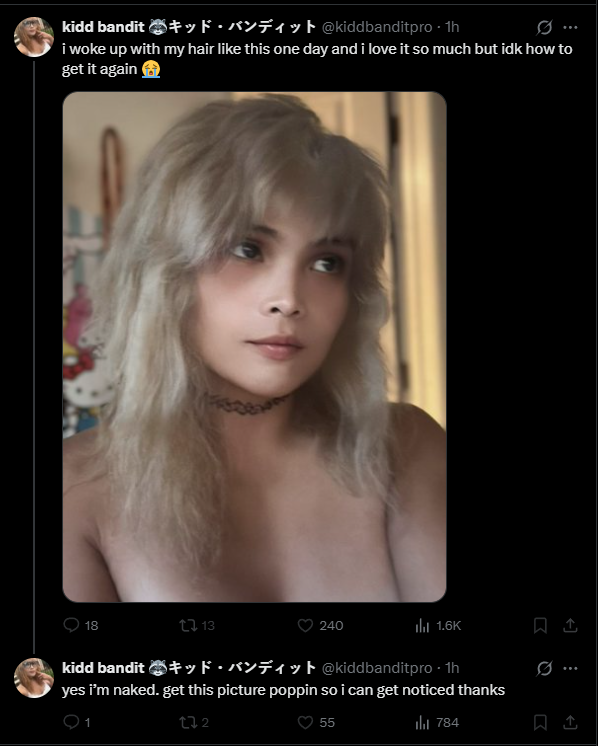This screenshot has height=746, width=598.
Task: Open the @kiddbanditpro handle on the first tweet
Action: point(377,27)
